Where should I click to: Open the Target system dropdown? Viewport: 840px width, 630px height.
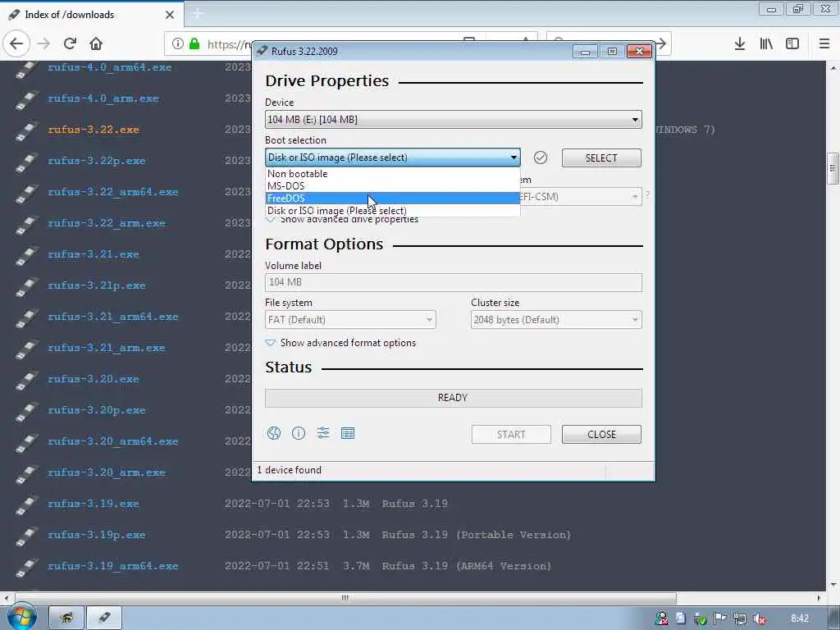click(x=581, y=197)
